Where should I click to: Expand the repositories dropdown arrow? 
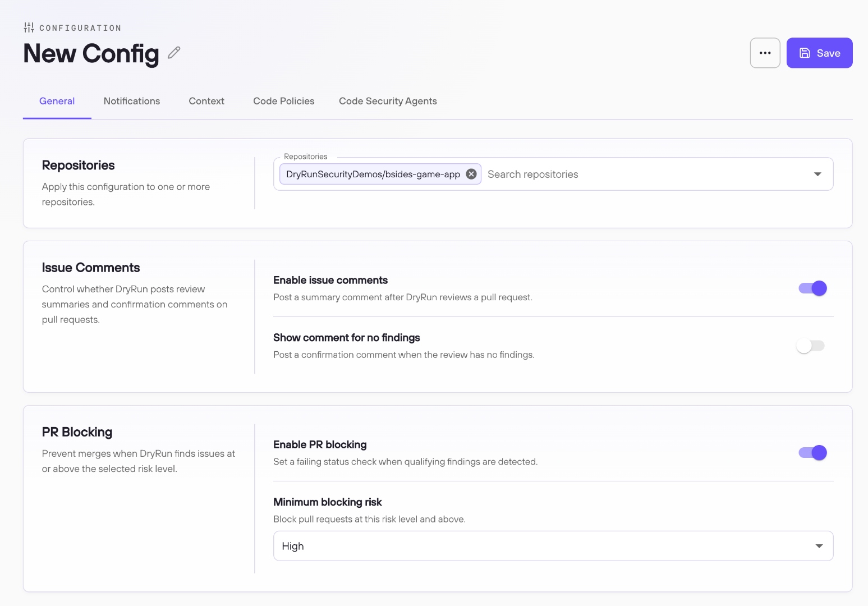pos(818,174)
